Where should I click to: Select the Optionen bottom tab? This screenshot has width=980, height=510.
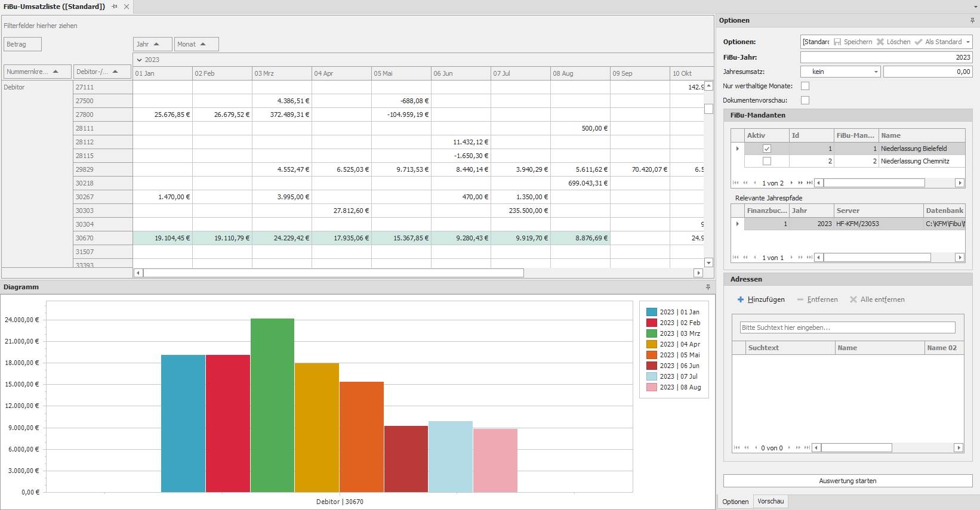tap(735, 502)
